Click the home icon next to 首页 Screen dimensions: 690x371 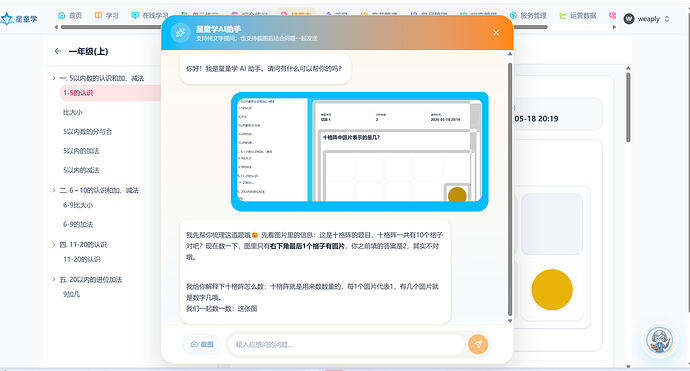click(62, 15)
